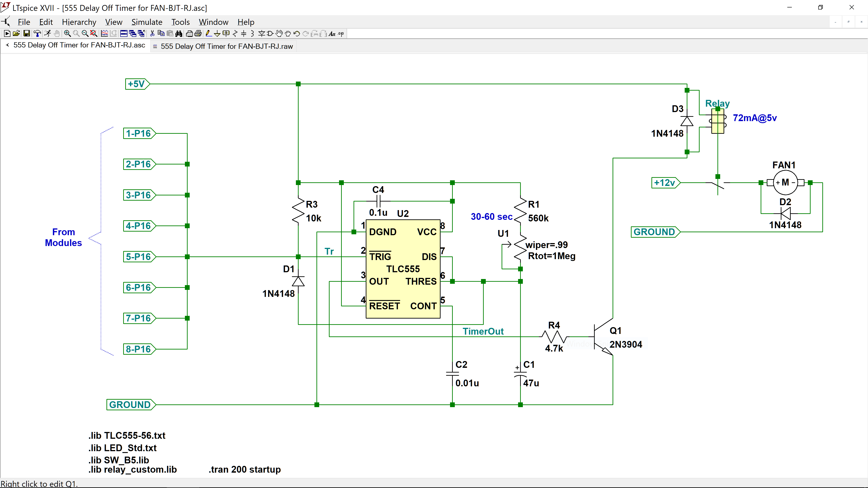Open the Hierarchy menu
Screen dimensions: 868x488
click(x=79, y=22)
